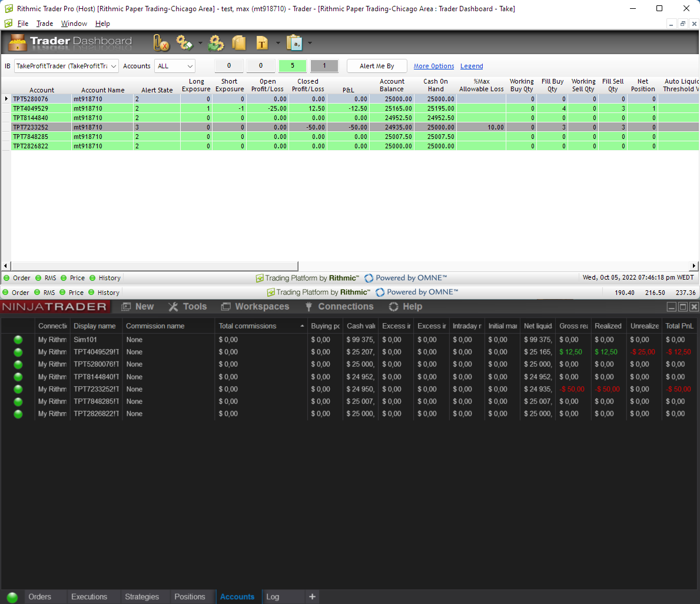Select the TPT4049529!T account row in NinjaTrader
700x604 pixels.
[349, 352]
